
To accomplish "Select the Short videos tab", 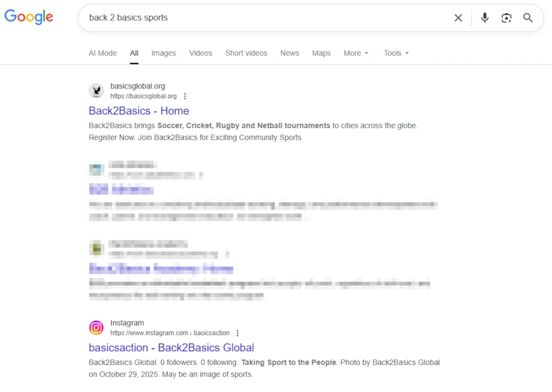I will pyautogui.click(x=246, y=53).
